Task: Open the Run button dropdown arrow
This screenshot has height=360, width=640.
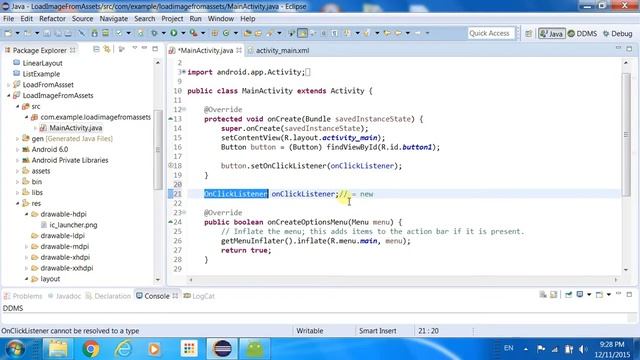Action: (183, 33)
